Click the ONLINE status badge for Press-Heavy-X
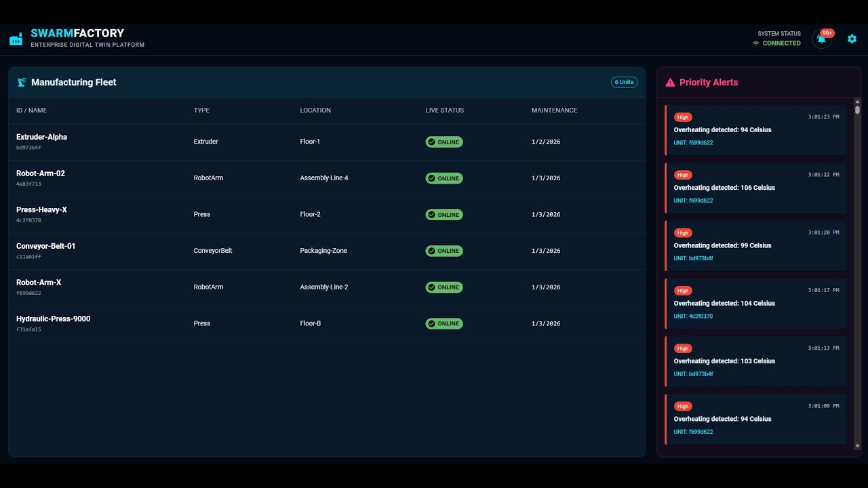 pos(444,214)
